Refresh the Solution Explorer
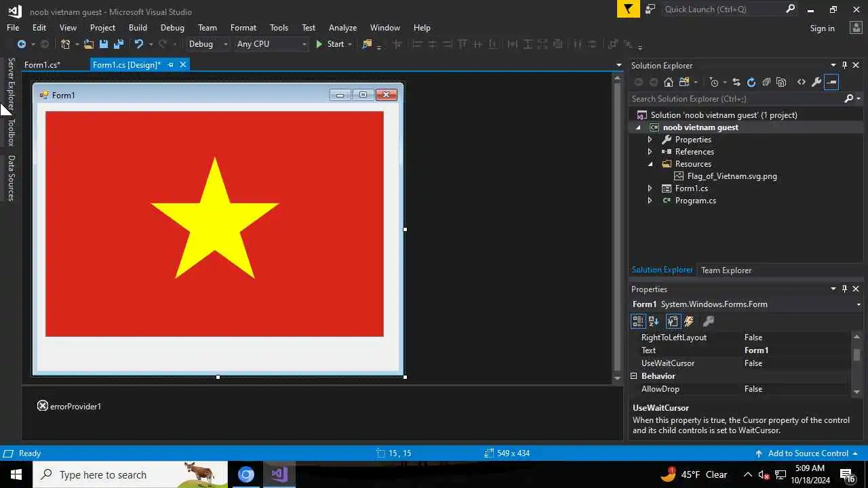The height and width of the screenshot is (488, 868). (x=751, y=82)
